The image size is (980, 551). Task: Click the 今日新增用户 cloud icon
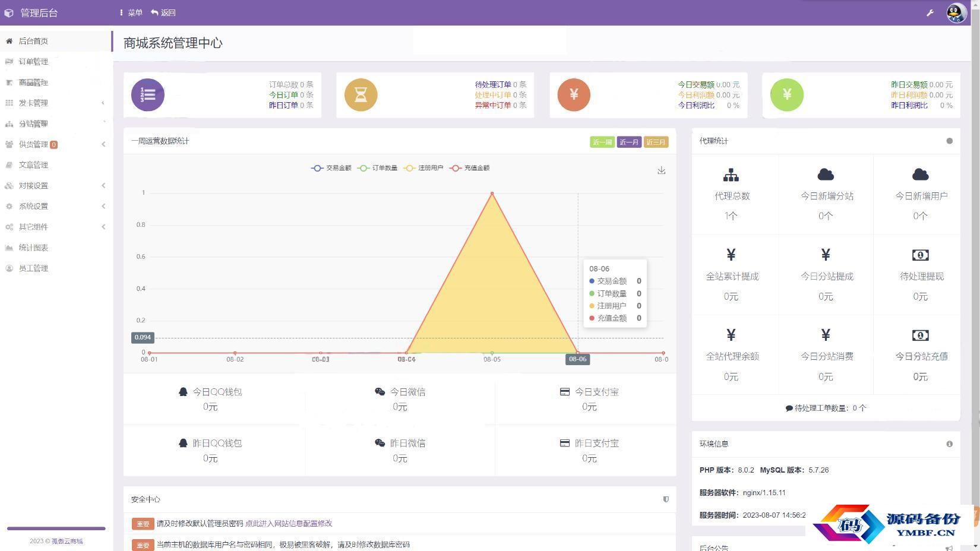[920, 175]
